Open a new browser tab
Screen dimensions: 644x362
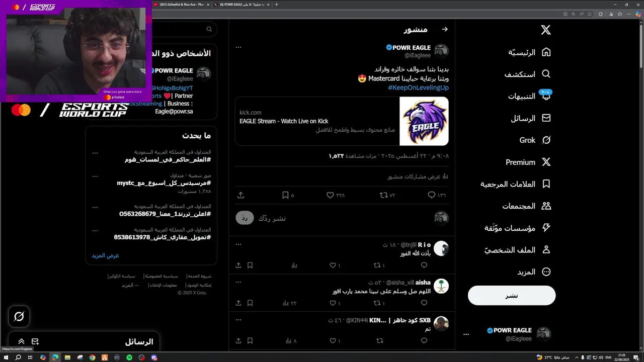click(x=276, y=5)
